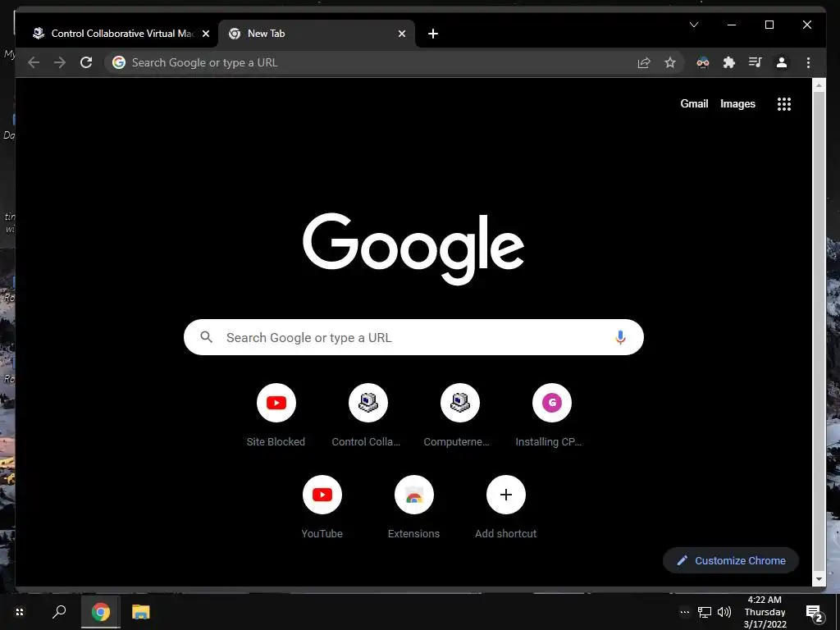Open the Google apps grid
Viewport: 840px width, 630px height.
pyautogui.click(x=784, y=104)
